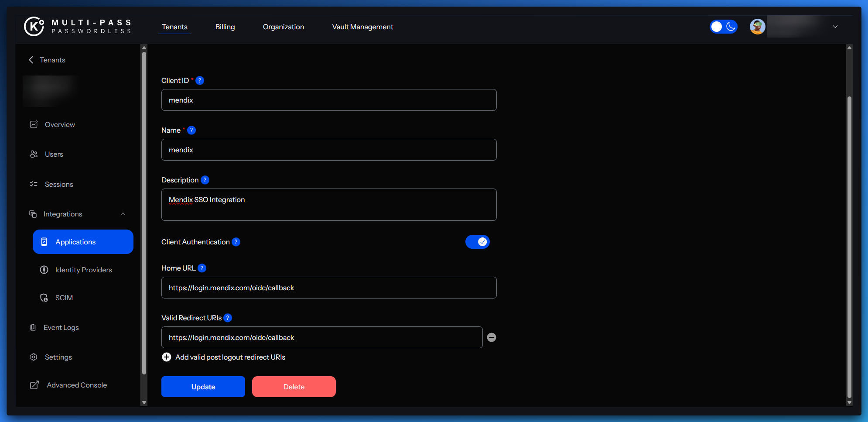The image size is (868, 422).
Task: Toggle the dark mode theme switch
Action: (x=723, y=27)
